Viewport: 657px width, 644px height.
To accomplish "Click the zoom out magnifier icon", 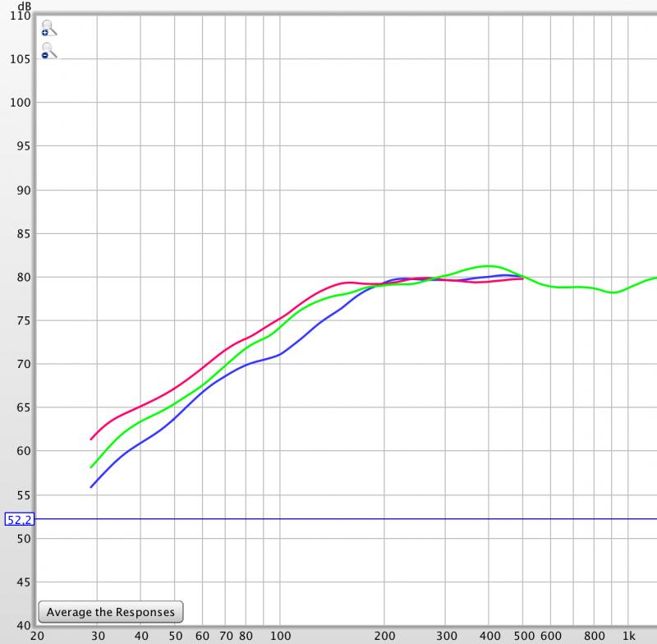I will [x=48, y=51].
